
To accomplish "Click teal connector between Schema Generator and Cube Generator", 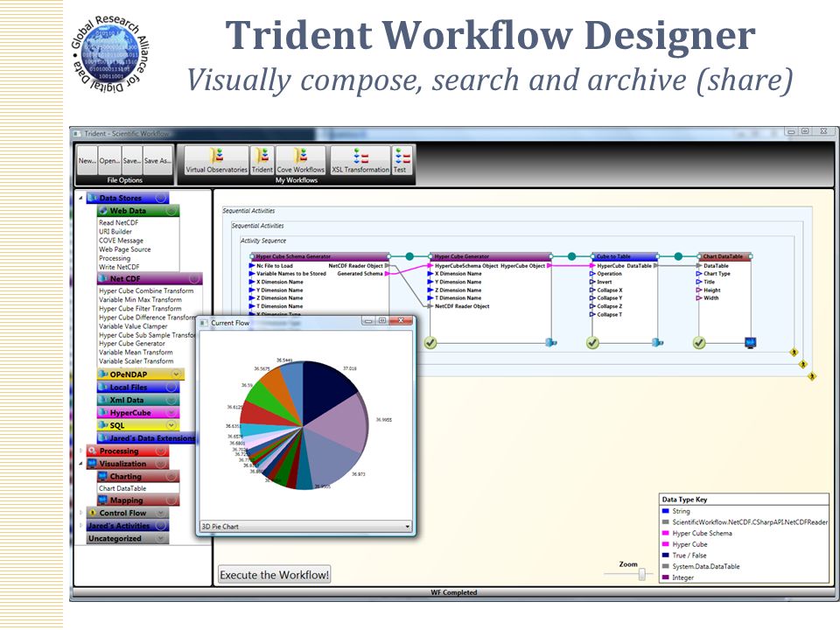I will 409,256.
